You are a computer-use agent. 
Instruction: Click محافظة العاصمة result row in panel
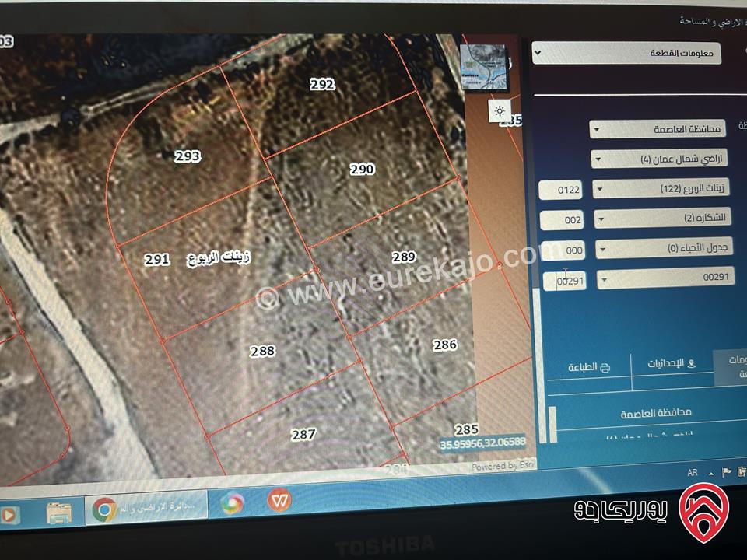(655, 413)
